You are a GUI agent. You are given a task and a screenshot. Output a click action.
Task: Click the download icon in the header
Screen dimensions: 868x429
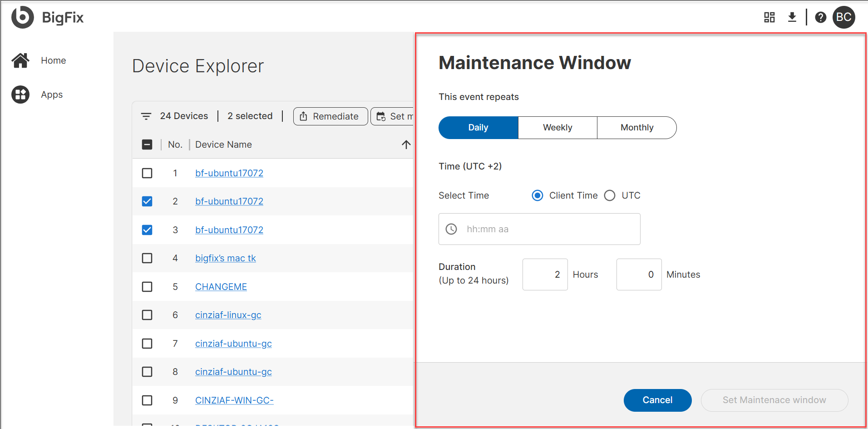click(792, 17)
